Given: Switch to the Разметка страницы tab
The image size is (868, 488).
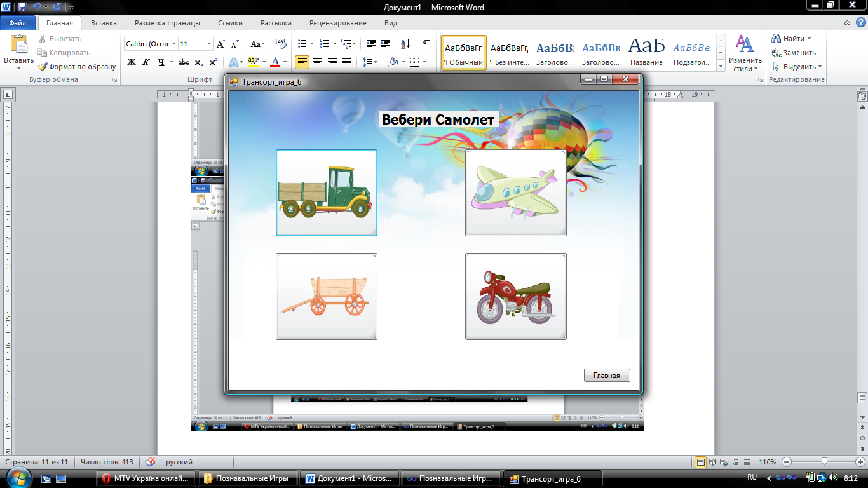Looking at the screenshot, I should point(167,23).
